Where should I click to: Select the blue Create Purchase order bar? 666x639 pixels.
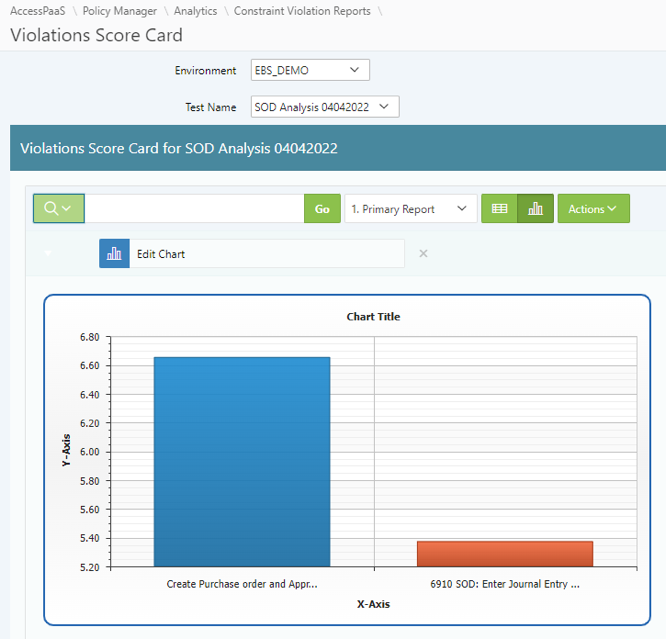tap(241, 462)
